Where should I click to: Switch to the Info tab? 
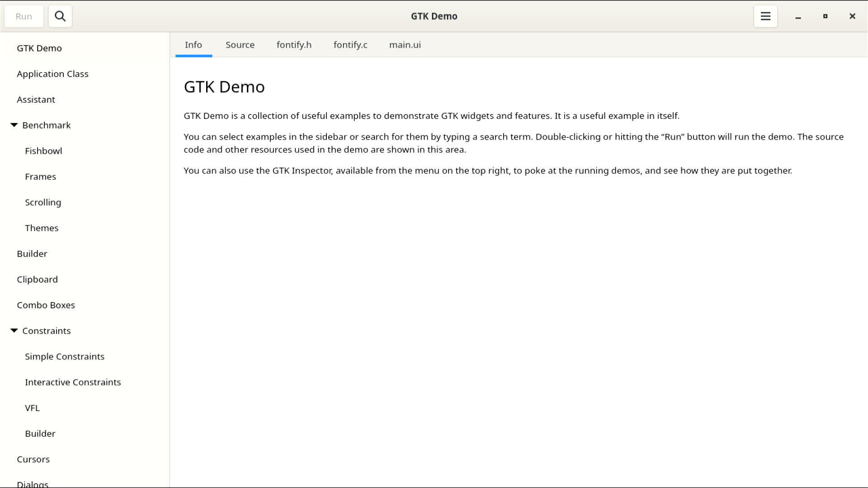point(193,45)
